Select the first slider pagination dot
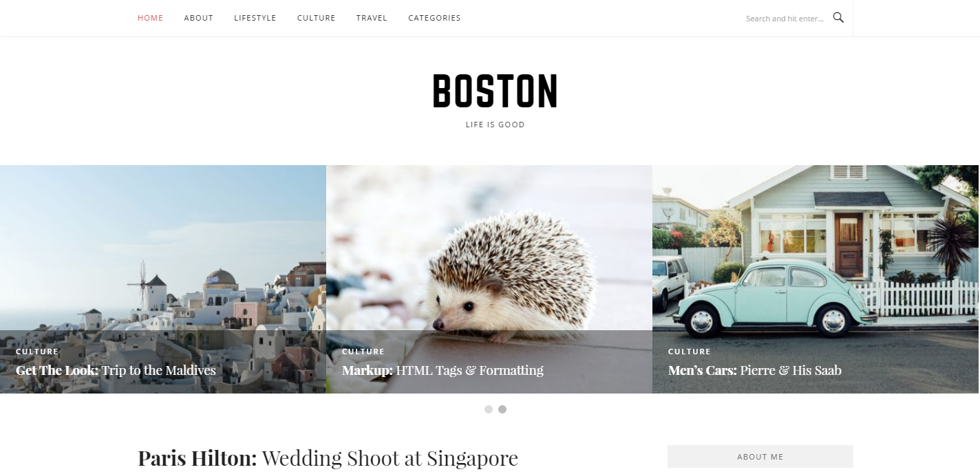The width and height of the screenshot is (980, 474). point(489,409)
